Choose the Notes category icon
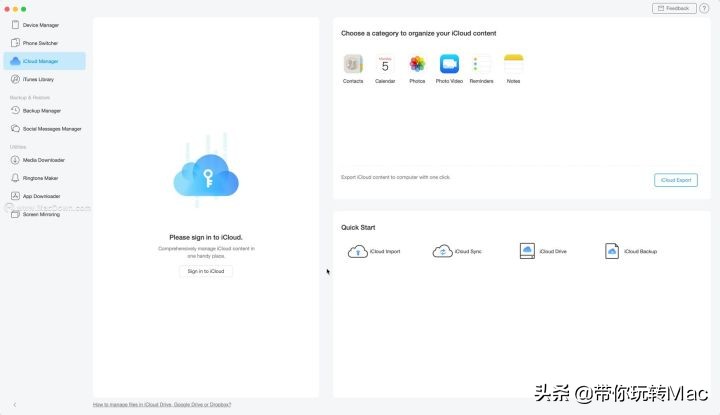The width and height of the screenshot is (720, 415). pyautogui.click(x=513, y=64)
